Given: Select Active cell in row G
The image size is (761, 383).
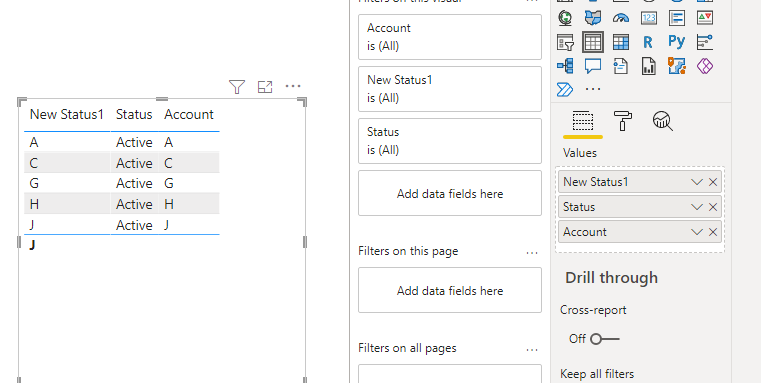Looking at the screenshot, I should (134, 183).
